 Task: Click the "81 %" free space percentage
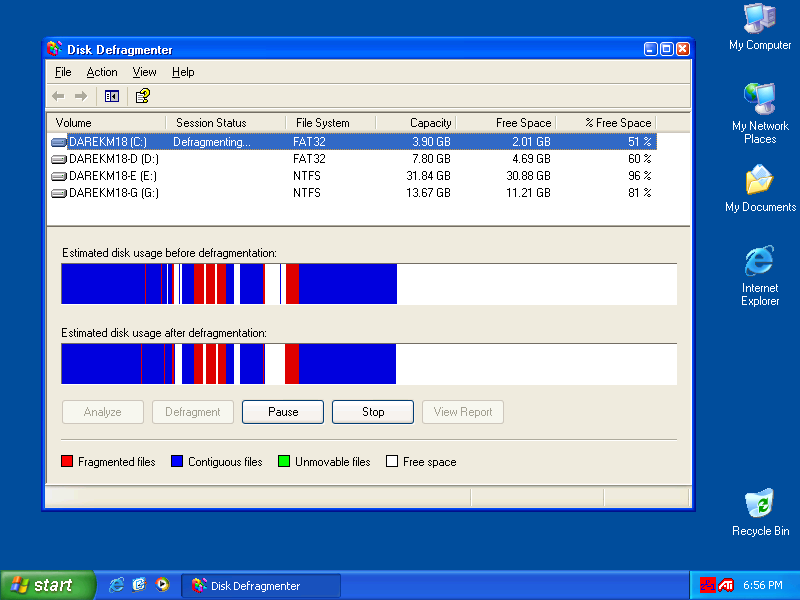[640, 193]
